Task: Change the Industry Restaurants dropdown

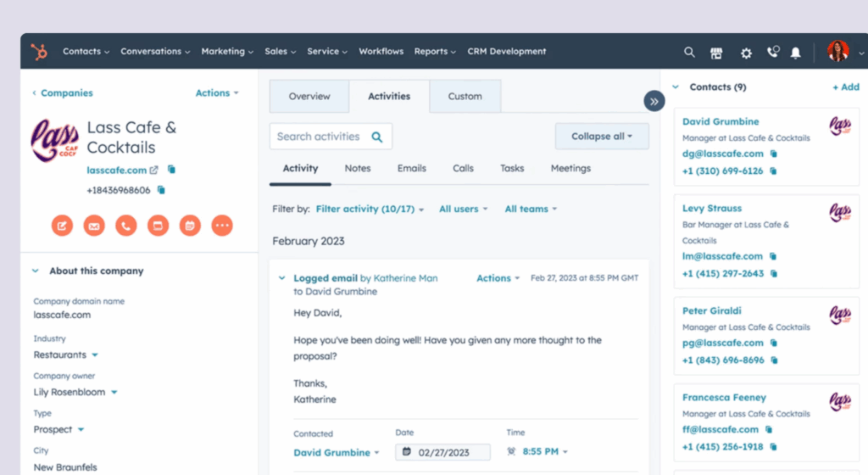Action: point(65,355)
